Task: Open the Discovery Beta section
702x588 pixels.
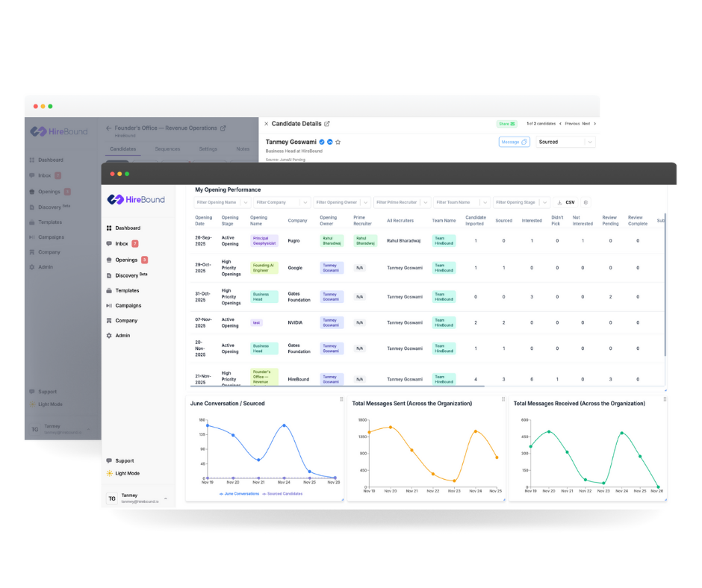Action: (x=128, y=275)
